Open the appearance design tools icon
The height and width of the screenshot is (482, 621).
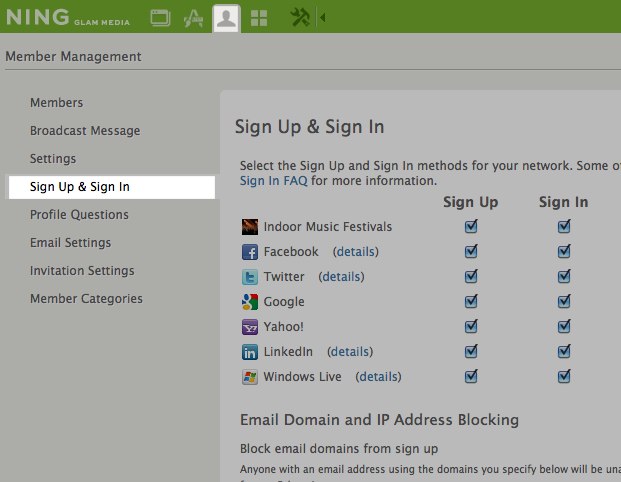coord(194,18)
